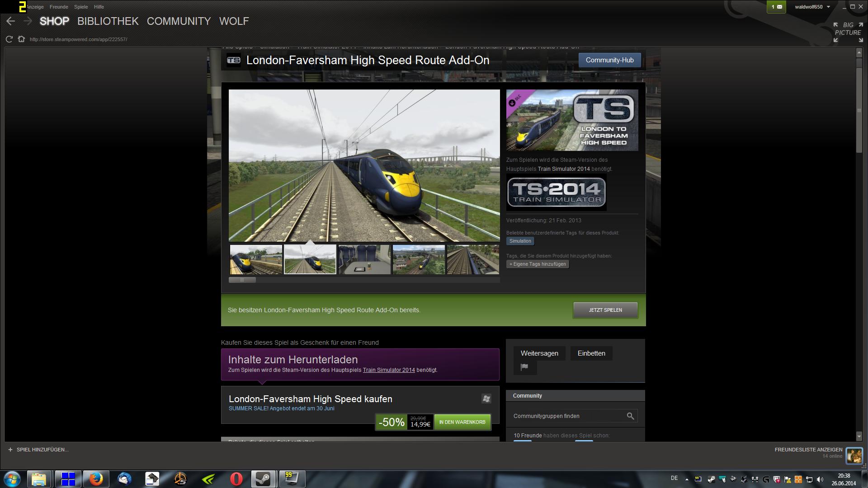The image size is (868, 488).
Task: Click the community group search magnifier
Action: (630, 416)
